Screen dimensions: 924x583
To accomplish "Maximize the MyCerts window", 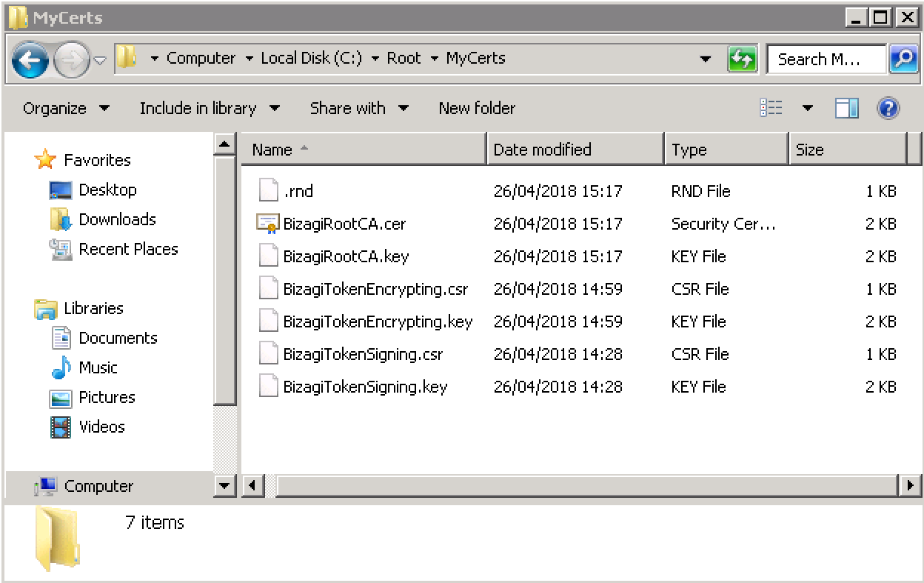I will [881, 18].
